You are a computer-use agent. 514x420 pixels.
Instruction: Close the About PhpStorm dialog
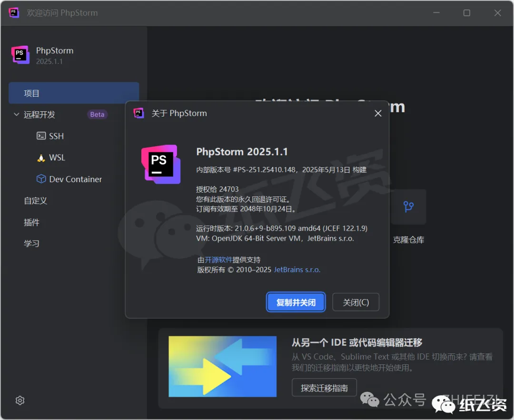[378, 113]
